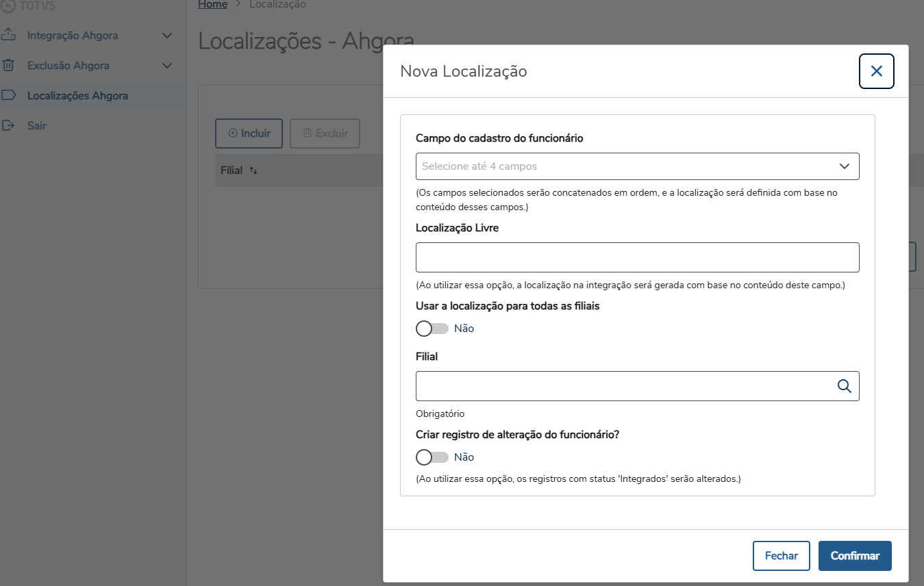Click the Exclusão Ahgora trash icon
The height and width of the screenshot is (586, 924).
click(x=9, y=66)
